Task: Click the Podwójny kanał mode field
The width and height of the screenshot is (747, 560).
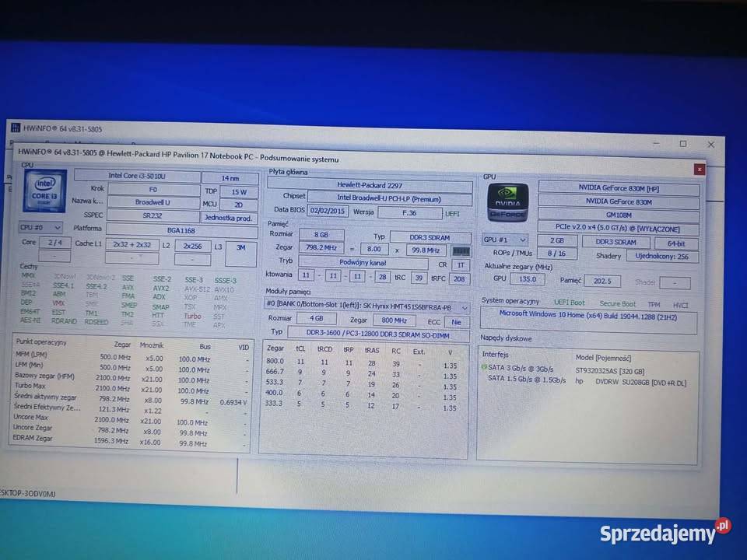Action: 363,262
